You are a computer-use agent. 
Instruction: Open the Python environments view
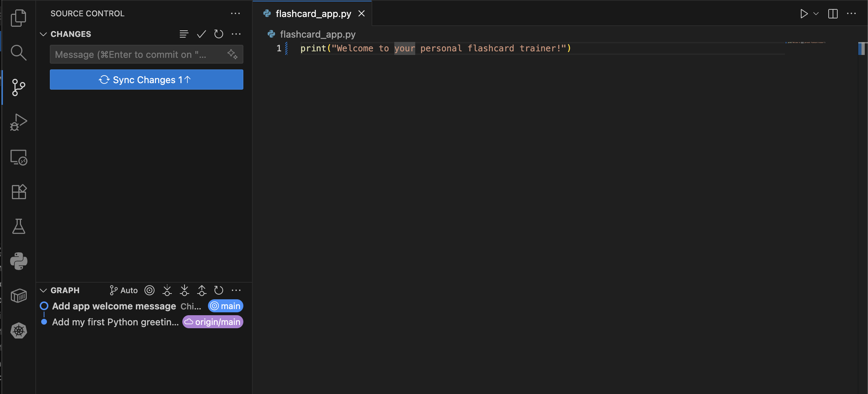click(18, 261)
